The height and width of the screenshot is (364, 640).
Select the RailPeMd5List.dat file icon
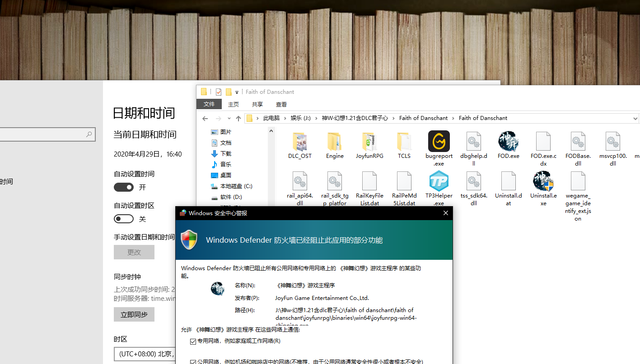click(x=404, y=181)
